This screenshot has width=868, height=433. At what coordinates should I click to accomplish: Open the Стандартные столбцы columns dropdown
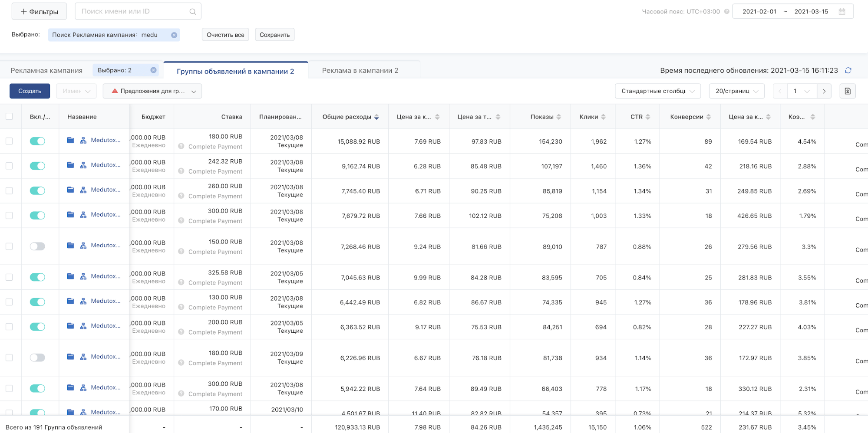pos(657,91)
